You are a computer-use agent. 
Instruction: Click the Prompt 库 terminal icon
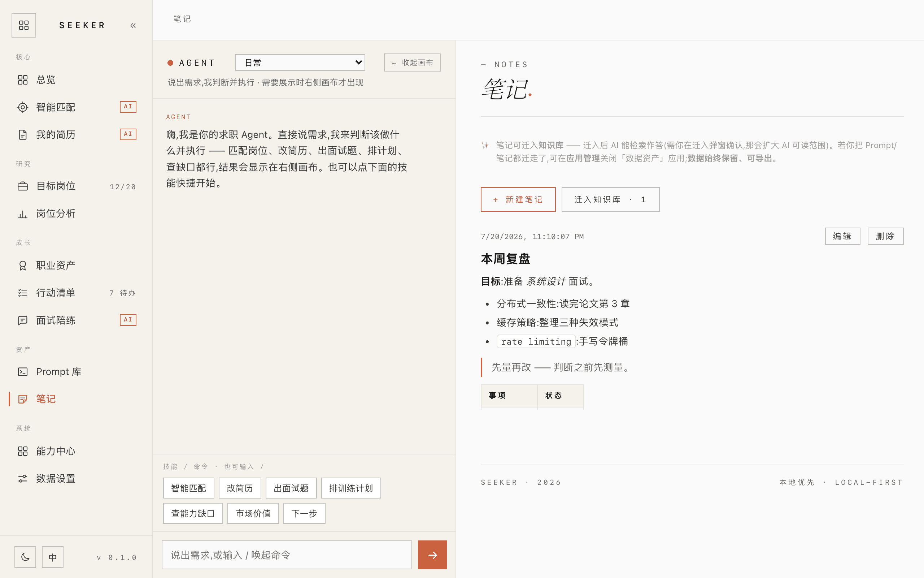pos(22,372)
